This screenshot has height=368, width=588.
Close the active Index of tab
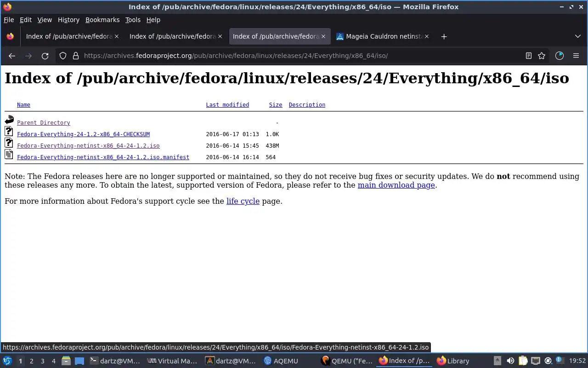(323, 36)
